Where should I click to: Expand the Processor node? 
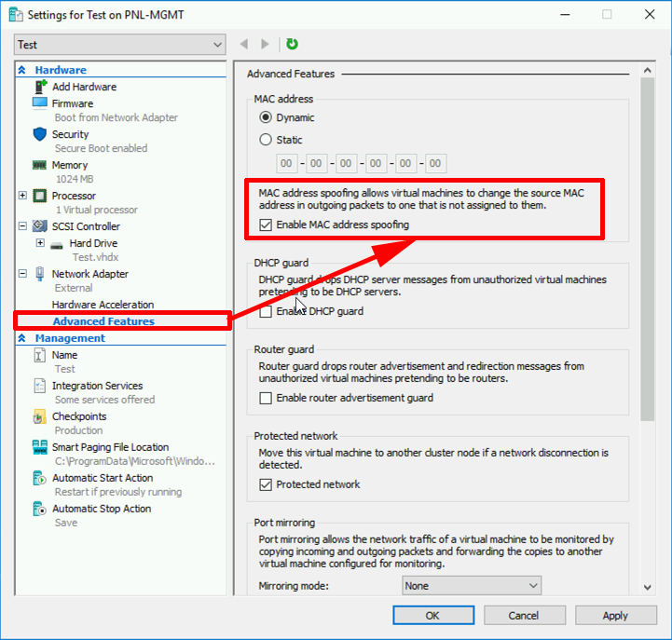pos(22,196)
